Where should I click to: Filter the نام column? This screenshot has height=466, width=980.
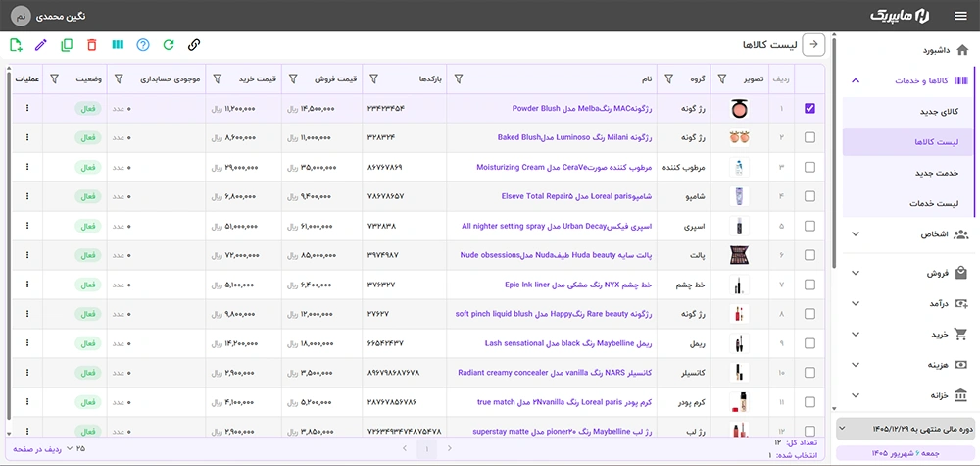tap(458, 78)
